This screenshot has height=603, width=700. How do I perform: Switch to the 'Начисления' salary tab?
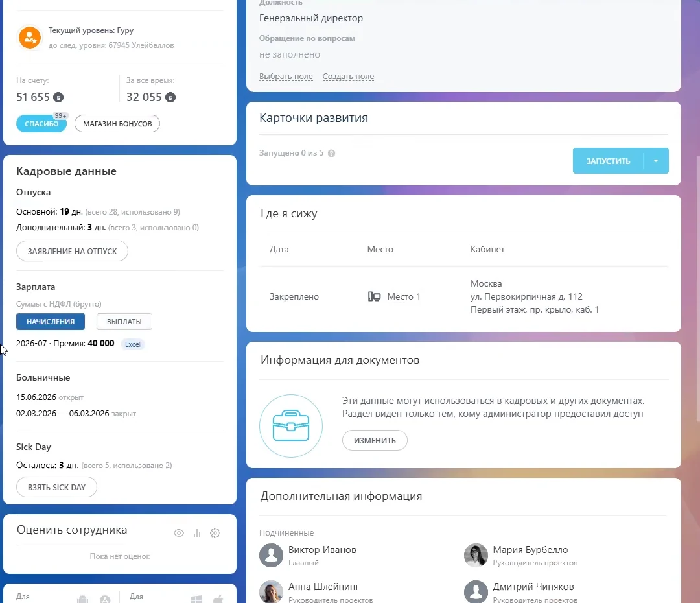[x=51, y=322]
